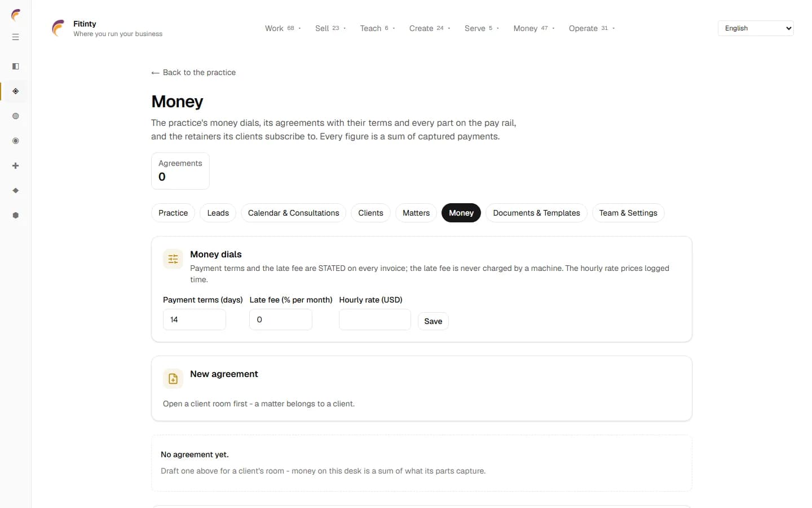The width and height of the screenshot is (812, 508).
Task: Click the Hourly rate (USD) field
Action: click(375, 319)
